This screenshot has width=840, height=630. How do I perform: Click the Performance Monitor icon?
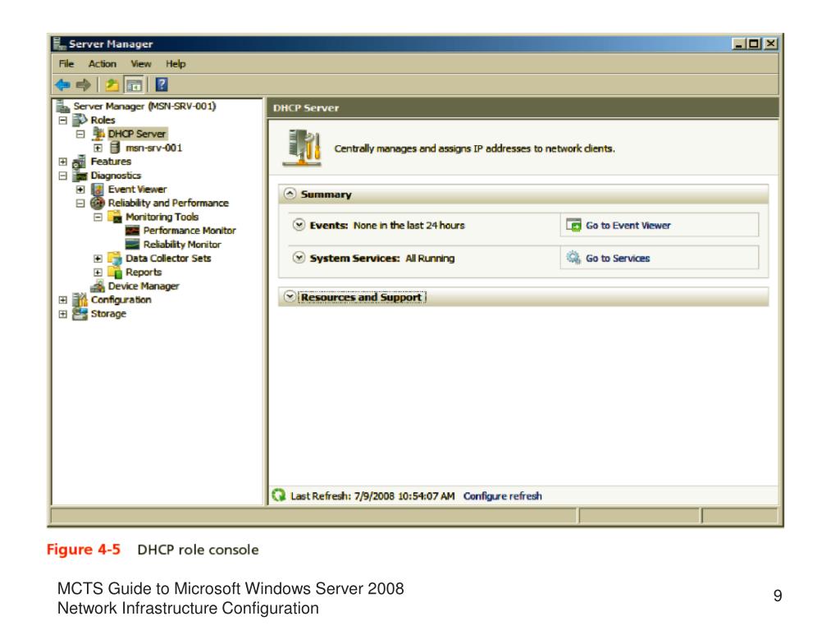132,231
